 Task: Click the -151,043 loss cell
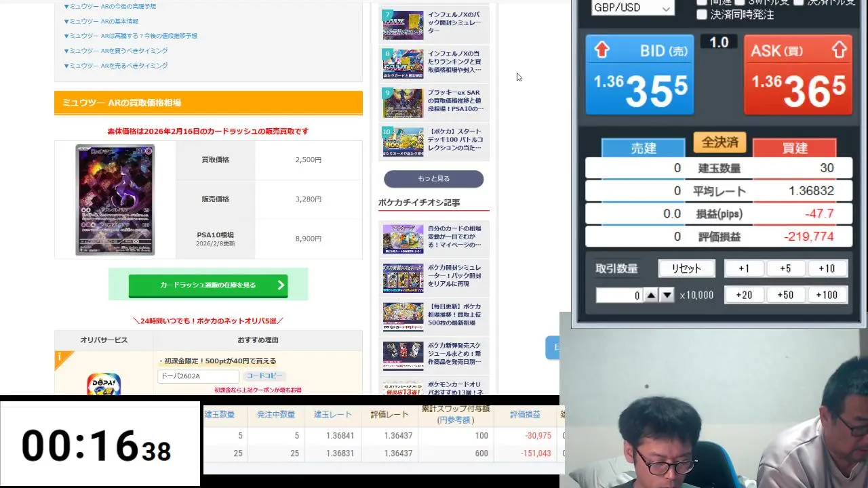point(536,453)
